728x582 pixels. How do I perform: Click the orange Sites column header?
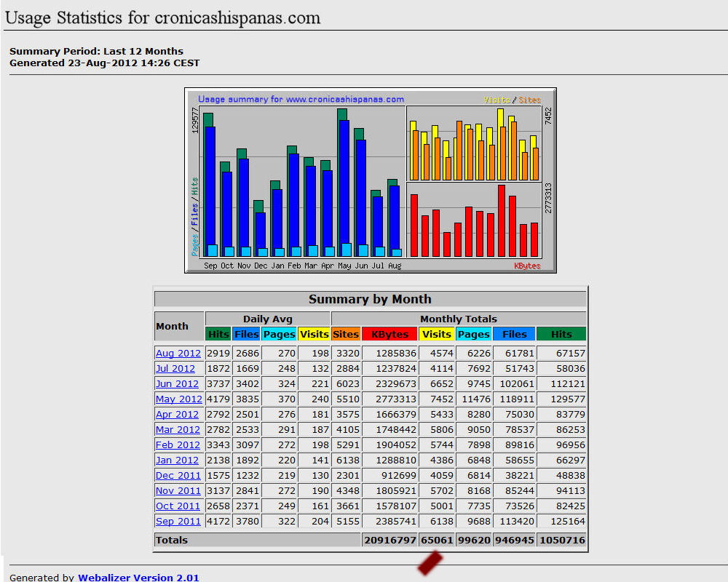point(346,334)
